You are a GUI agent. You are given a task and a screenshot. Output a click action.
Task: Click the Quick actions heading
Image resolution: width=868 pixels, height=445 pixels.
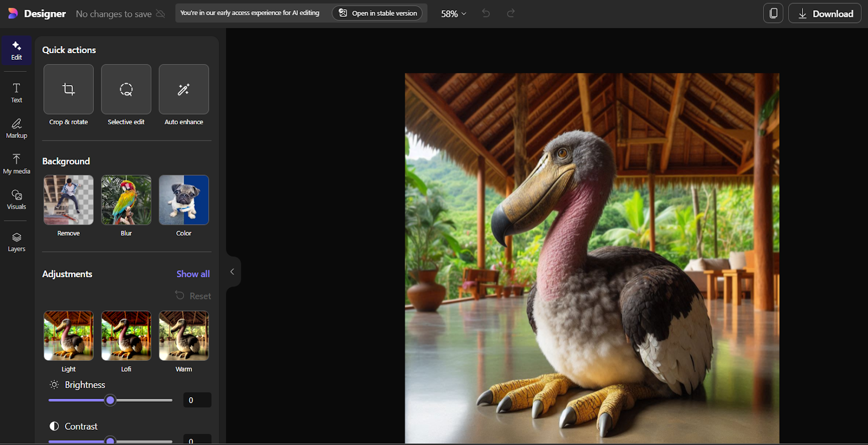tap(69, 50)
